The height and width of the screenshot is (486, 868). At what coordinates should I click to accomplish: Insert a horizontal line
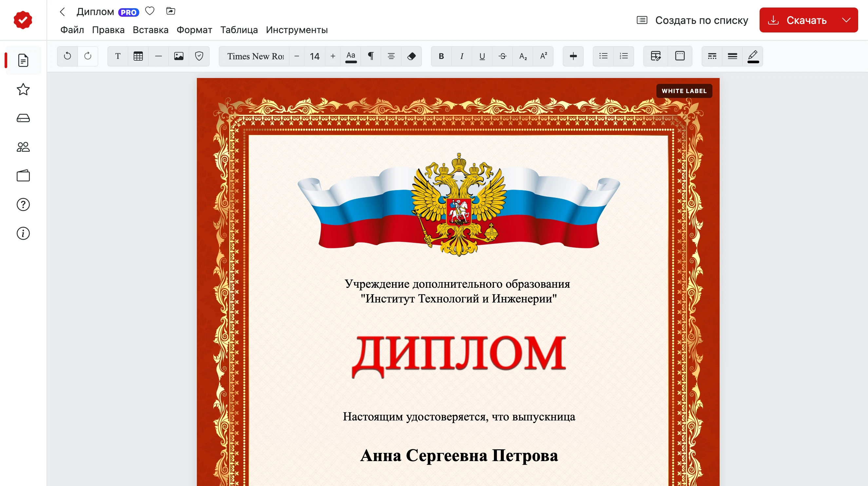[x=159, y=56]
